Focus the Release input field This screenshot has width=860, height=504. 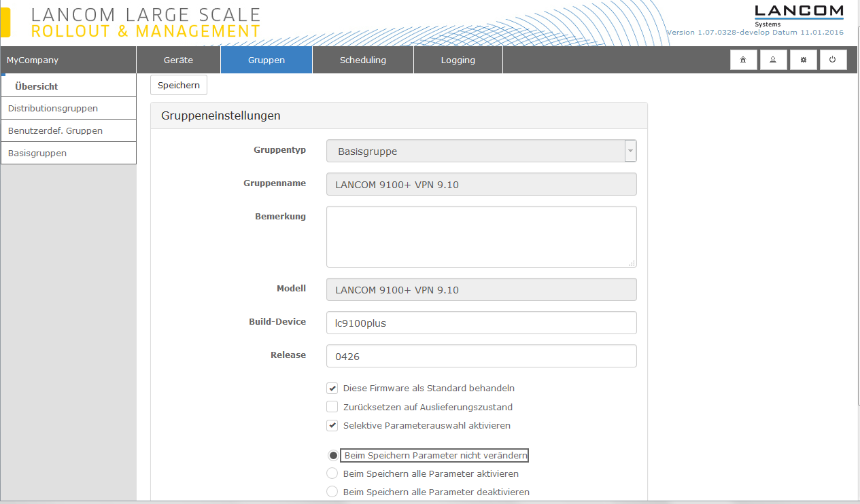point(481,356)
